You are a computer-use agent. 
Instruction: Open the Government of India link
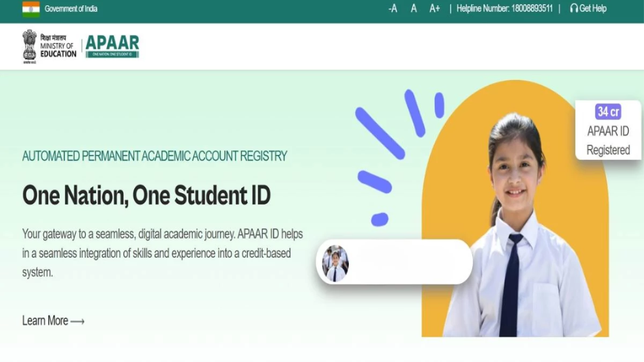click(x=71, y=9)
